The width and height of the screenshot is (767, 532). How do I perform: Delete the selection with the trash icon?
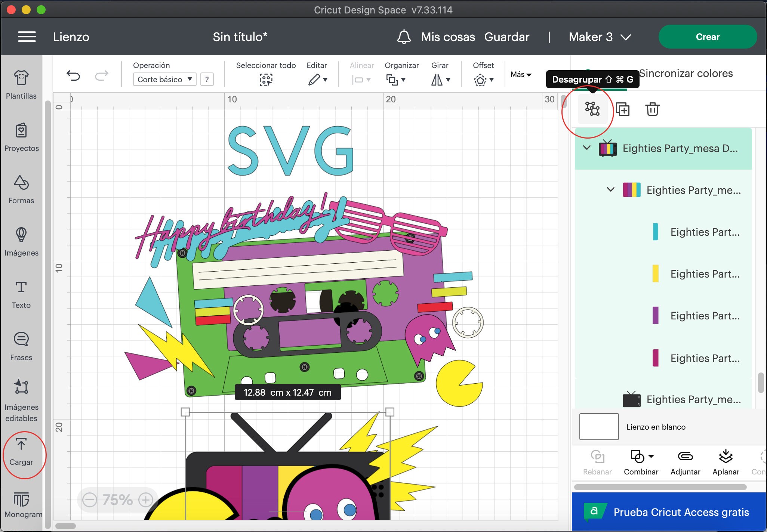tap(653, 109)
